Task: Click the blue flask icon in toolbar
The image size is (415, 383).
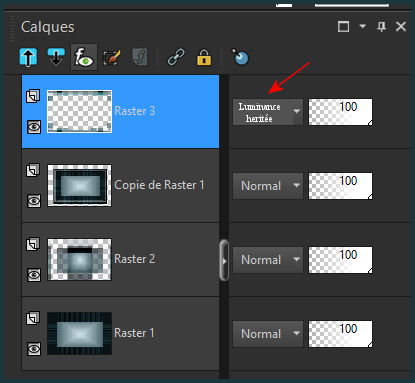Action: click(240, 57)
